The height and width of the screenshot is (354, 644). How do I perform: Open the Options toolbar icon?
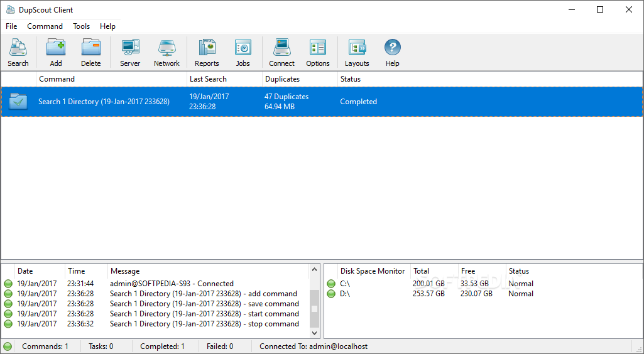(x=317, y=47)
